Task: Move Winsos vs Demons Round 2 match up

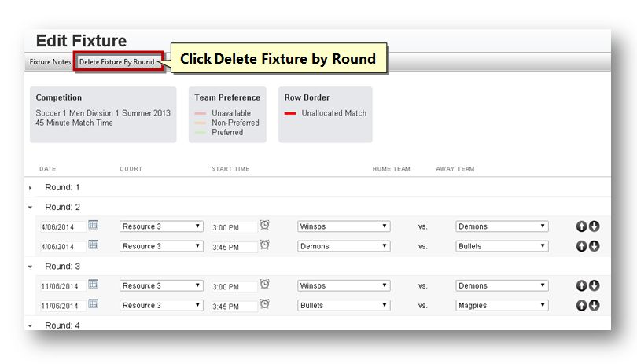Action: (581, 226)
